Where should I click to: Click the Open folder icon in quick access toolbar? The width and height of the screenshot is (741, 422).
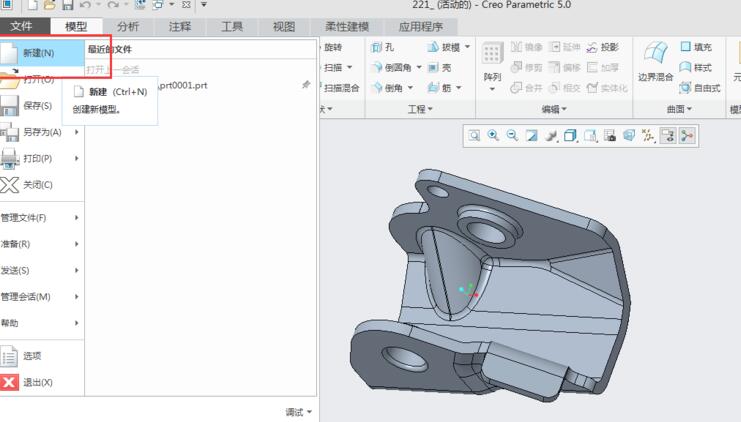(x=49, y=5)
